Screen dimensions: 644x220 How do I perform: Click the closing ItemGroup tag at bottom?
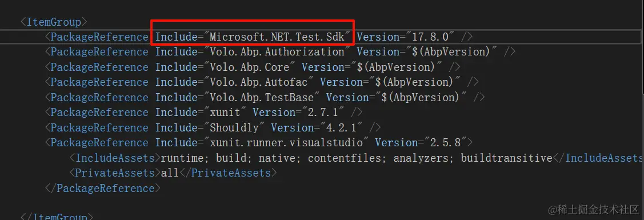(x=57, y=216)
